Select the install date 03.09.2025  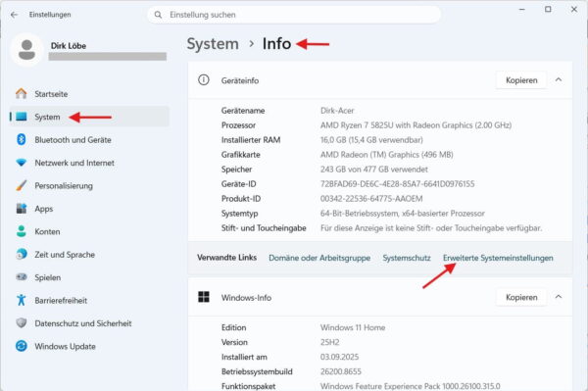click(339, 357)
